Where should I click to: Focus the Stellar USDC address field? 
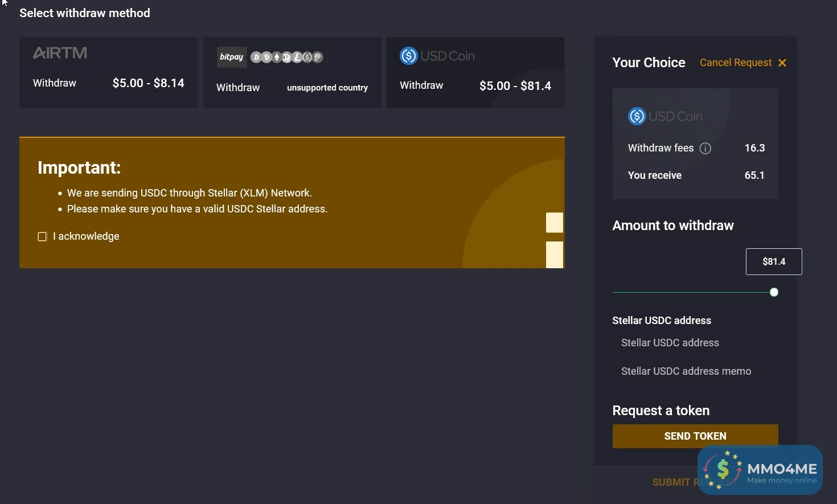(695, 343)
